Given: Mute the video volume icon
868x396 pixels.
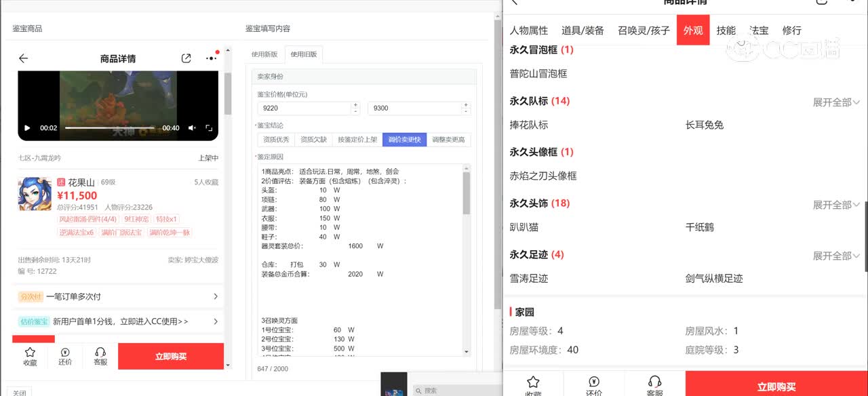Looking at the screenshot, I should click(x=192, y=128).
